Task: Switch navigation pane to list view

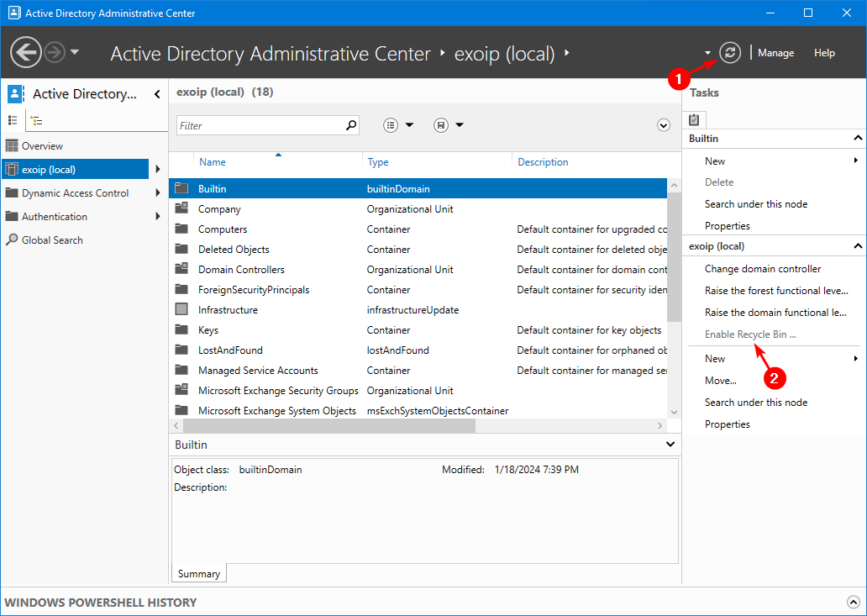Action: pos(13,120)
